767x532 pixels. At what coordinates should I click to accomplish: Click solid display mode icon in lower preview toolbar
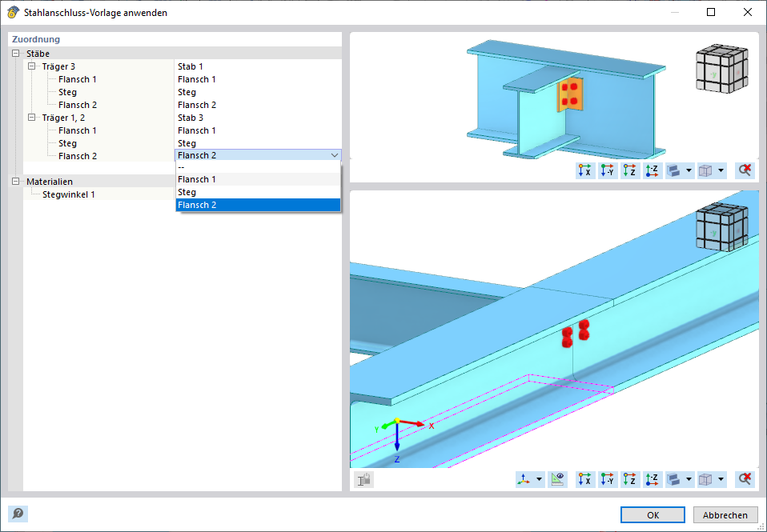(x=675, y=479)
